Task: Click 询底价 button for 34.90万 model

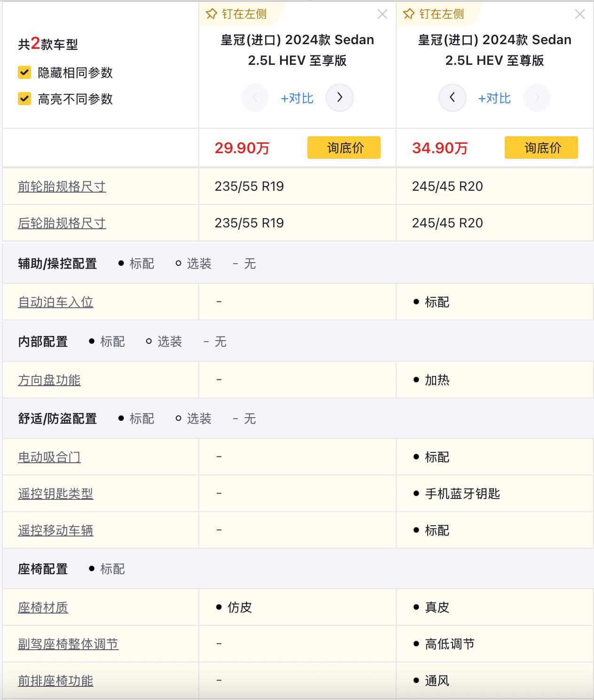Action: 541,148
